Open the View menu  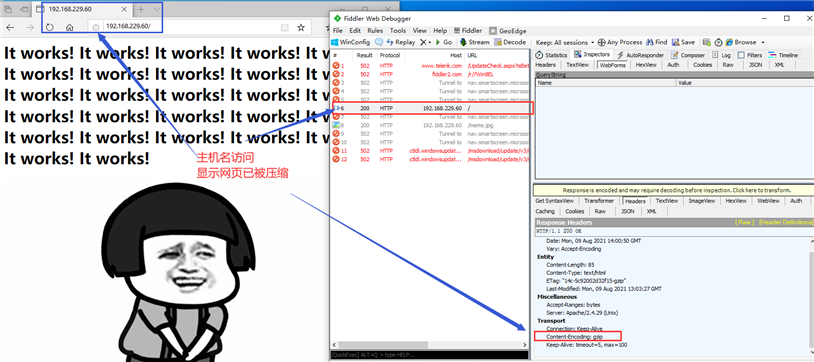pos(419,31)
